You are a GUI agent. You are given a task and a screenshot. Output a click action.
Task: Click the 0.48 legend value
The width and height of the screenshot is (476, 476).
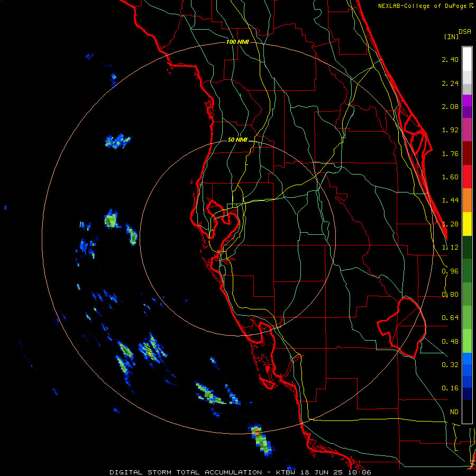click(x=450, y=342)
